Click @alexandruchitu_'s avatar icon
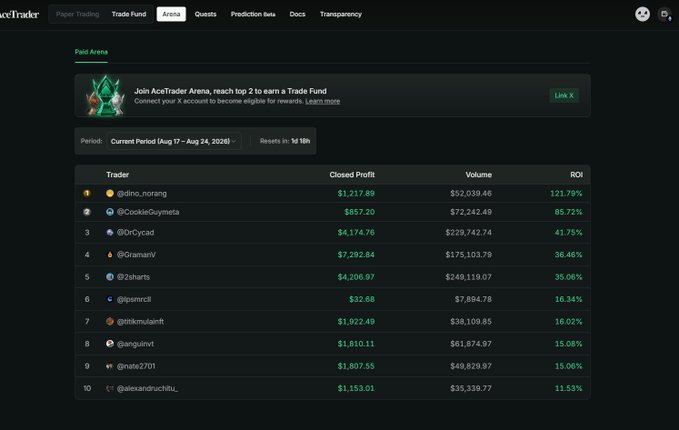The width and height of the screenshot is (679, 430). [x=110, y=388]
